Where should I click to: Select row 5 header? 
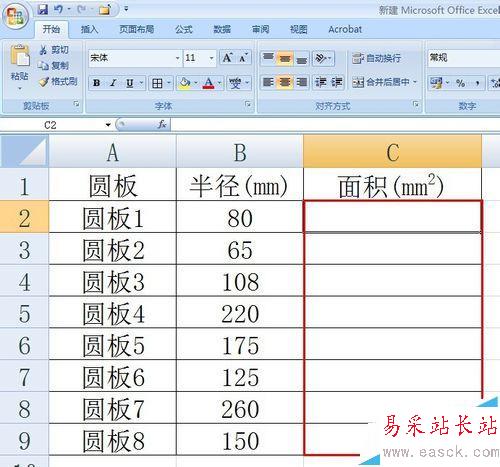tap(24, 313)
